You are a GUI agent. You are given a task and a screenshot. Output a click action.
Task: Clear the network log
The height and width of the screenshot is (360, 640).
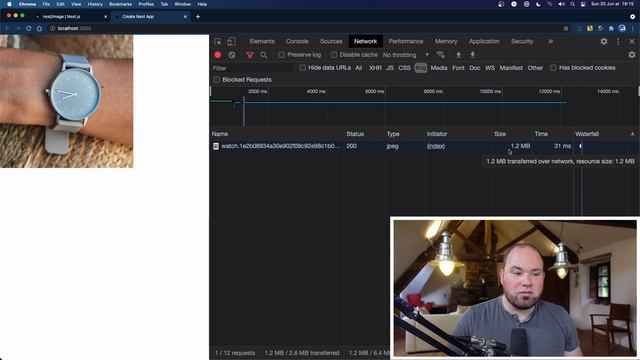tap(232, 55)
